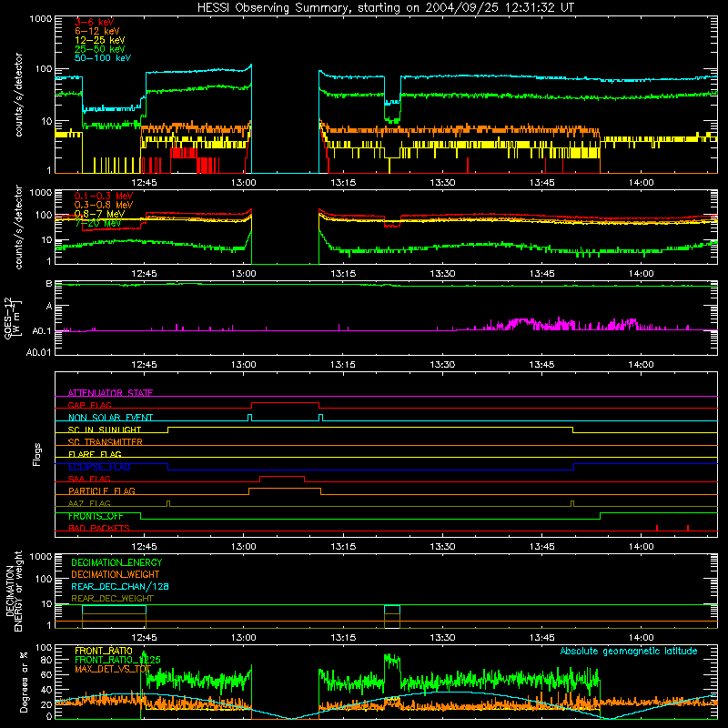Screen dimensions: 728x728
Task: Select the 3-6 keV legend label
Action: pos(95,22)
